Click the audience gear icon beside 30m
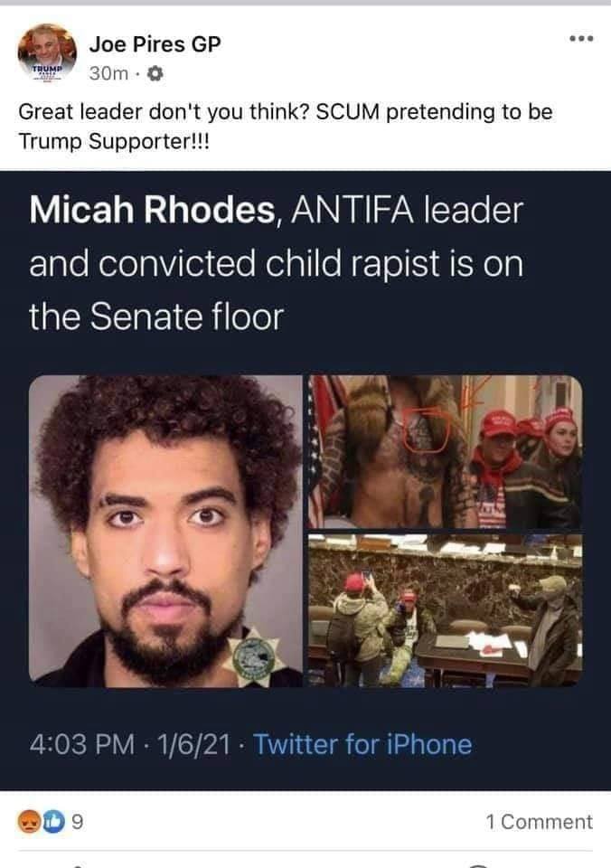This screenshot has height=868, width=611. (156, 73)
